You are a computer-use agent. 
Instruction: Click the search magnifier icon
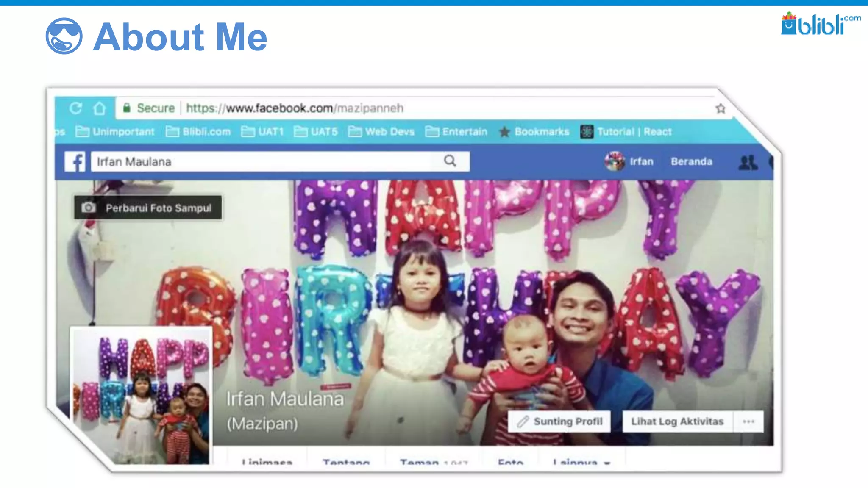point(450,161)
